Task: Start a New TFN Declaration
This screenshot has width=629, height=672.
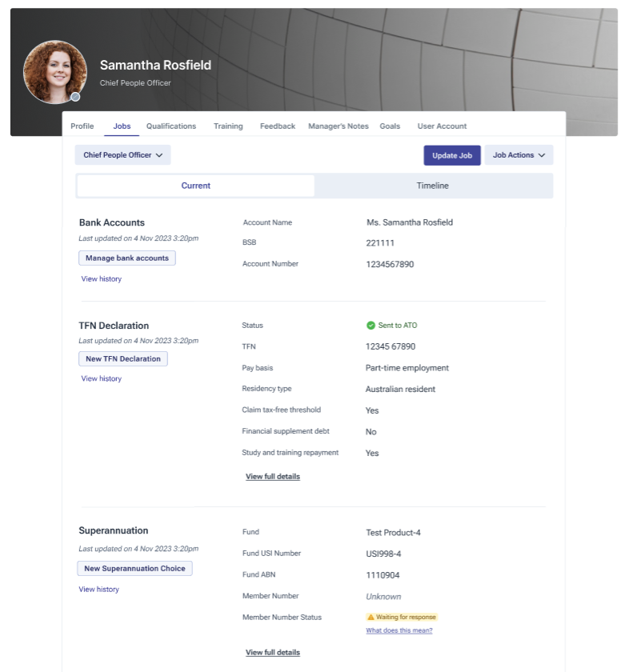Action: pos(122,359)
